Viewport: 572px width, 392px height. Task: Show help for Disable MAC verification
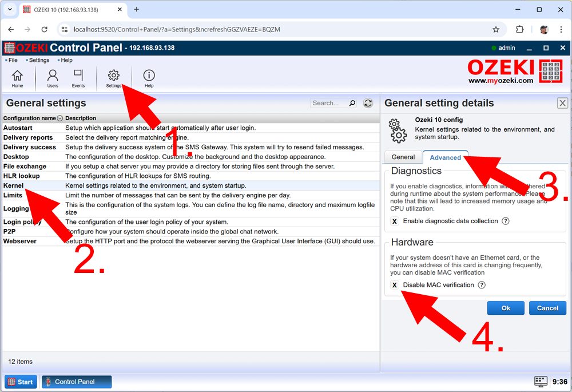482,285
